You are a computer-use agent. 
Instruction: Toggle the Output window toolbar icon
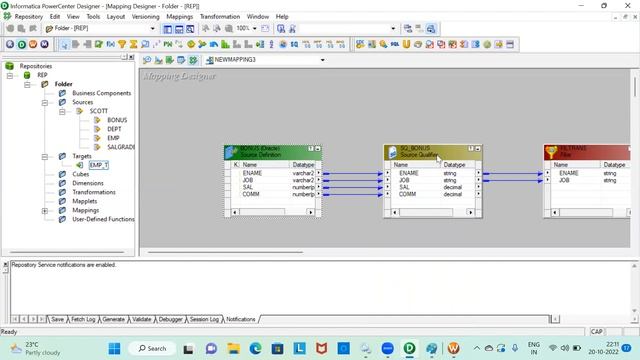tap(179, 29)
